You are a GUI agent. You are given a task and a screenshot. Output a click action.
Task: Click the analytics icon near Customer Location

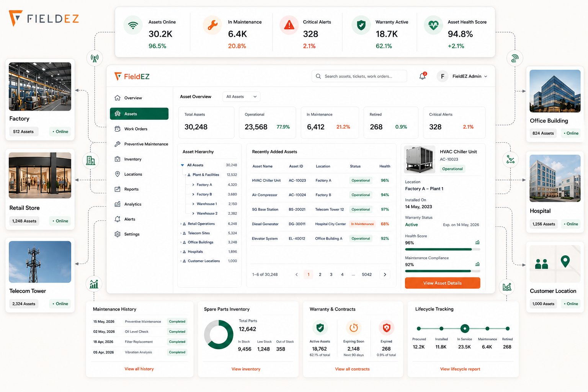(x=507, y=287)
